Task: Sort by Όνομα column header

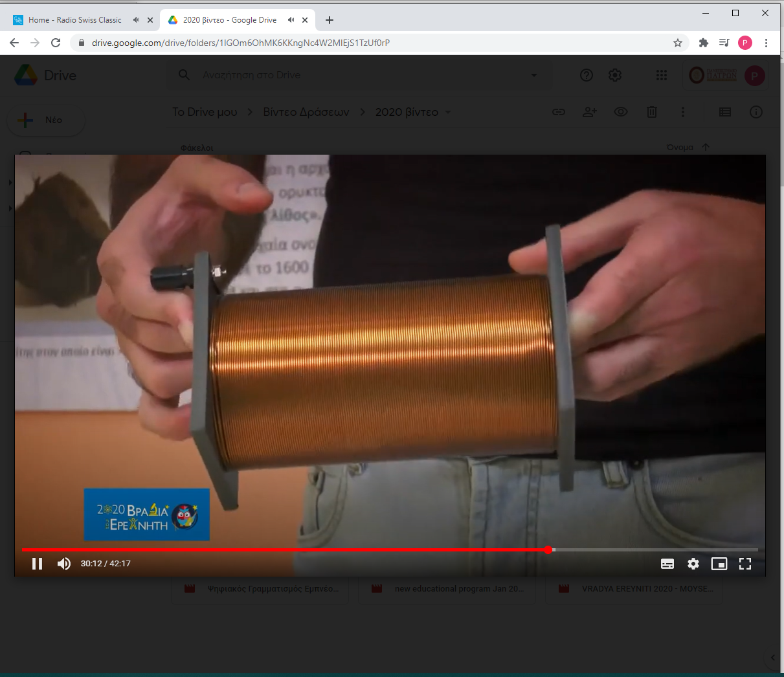Action: [680, 148]
